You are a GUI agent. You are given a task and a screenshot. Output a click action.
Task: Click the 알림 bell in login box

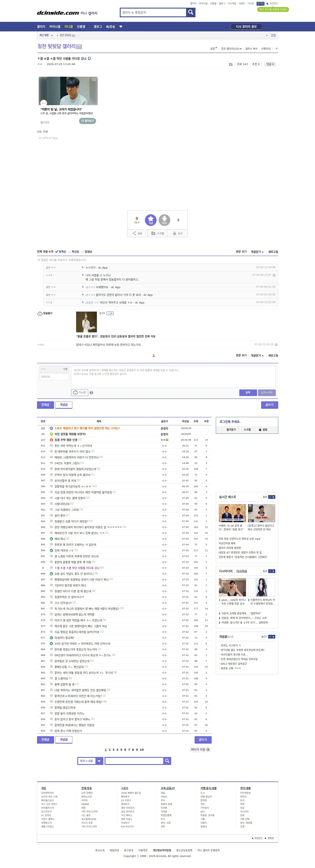(x=263, y=430)
